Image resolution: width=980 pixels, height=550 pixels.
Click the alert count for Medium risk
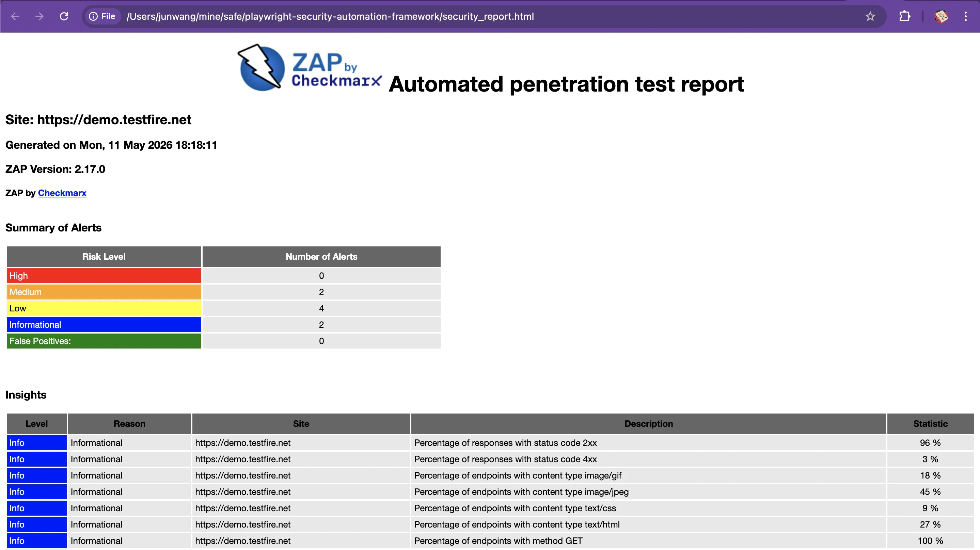(321, 292)
